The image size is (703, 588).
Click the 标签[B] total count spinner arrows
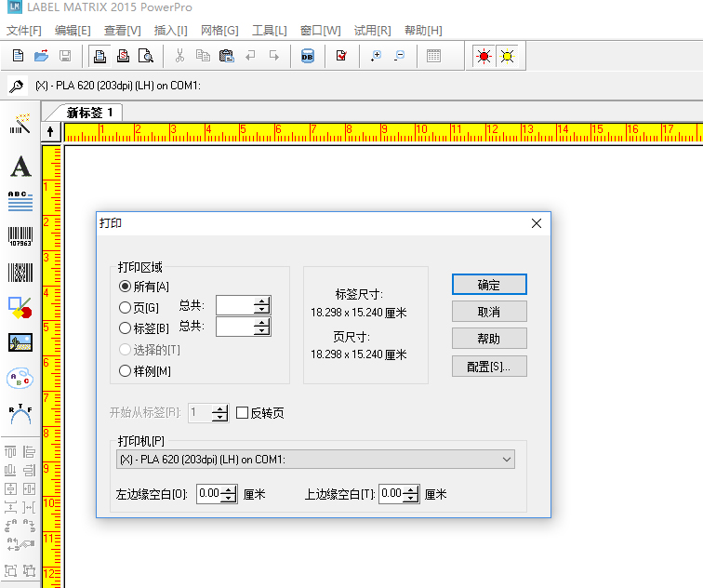coord(262,327)
